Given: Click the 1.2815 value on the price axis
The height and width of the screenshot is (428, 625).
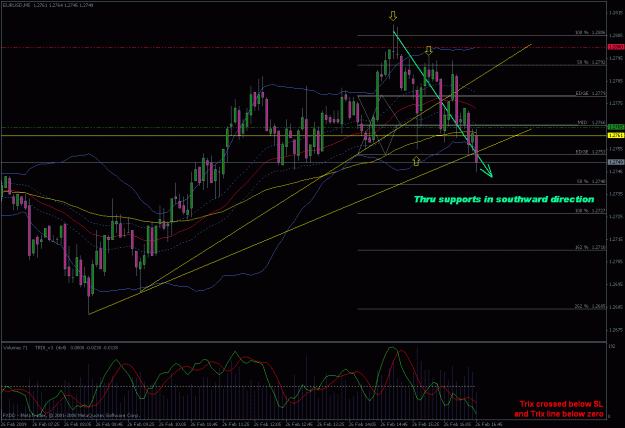Looking at the screenshot, I should tap(616, 13).
